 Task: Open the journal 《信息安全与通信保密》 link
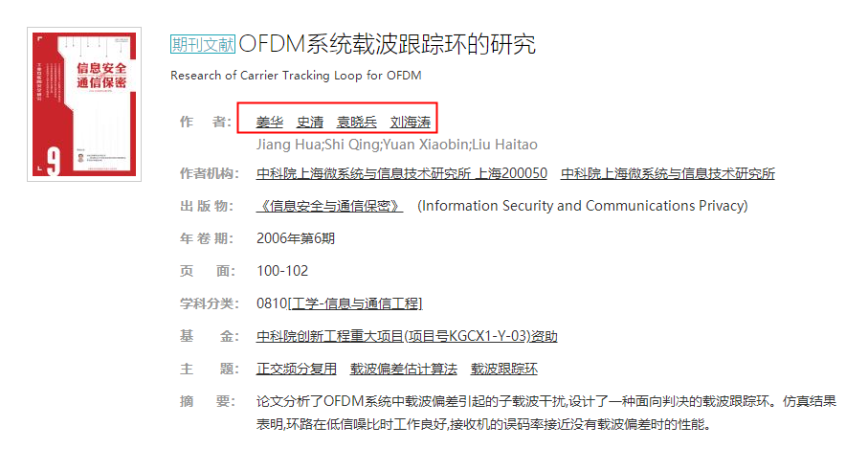coord(330,206)
